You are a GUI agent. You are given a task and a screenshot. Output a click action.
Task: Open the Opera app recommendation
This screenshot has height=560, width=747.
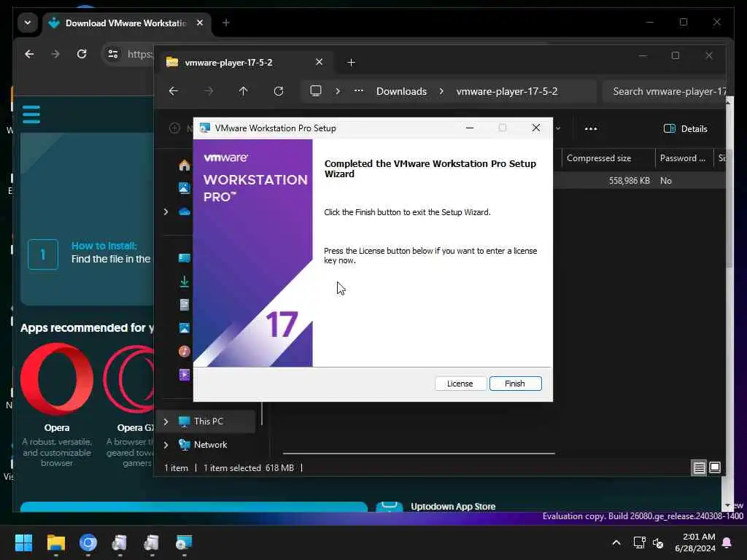pyautogui.click(x=57, y=405)
